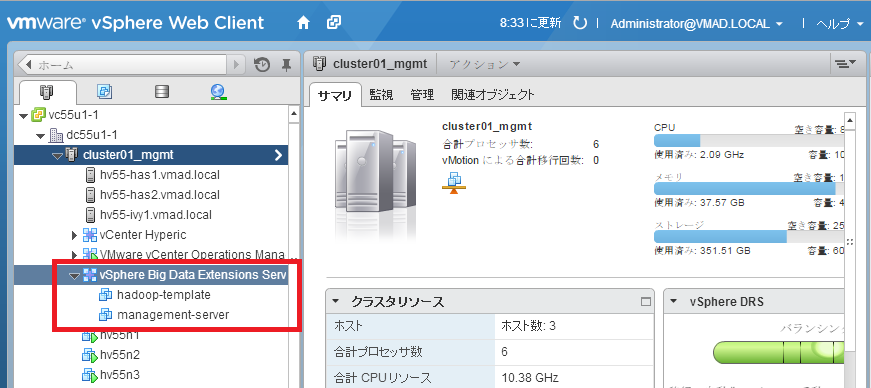This screenshot has width=871, height=388.
Task: Click the vc55u1-1 vCenter icon
Action: [x=38, y=115]
